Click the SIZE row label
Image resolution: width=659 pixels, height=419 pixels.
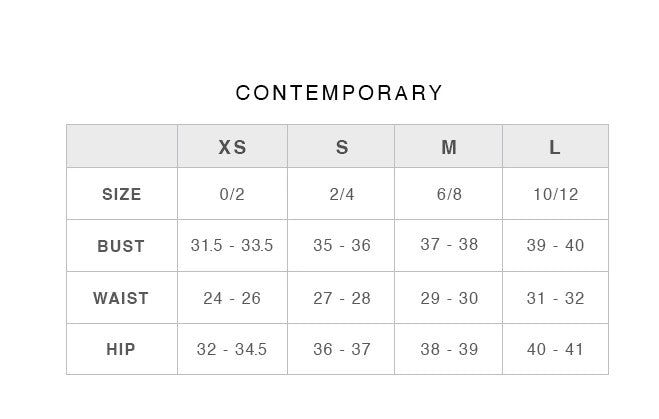tap(122, 194)
